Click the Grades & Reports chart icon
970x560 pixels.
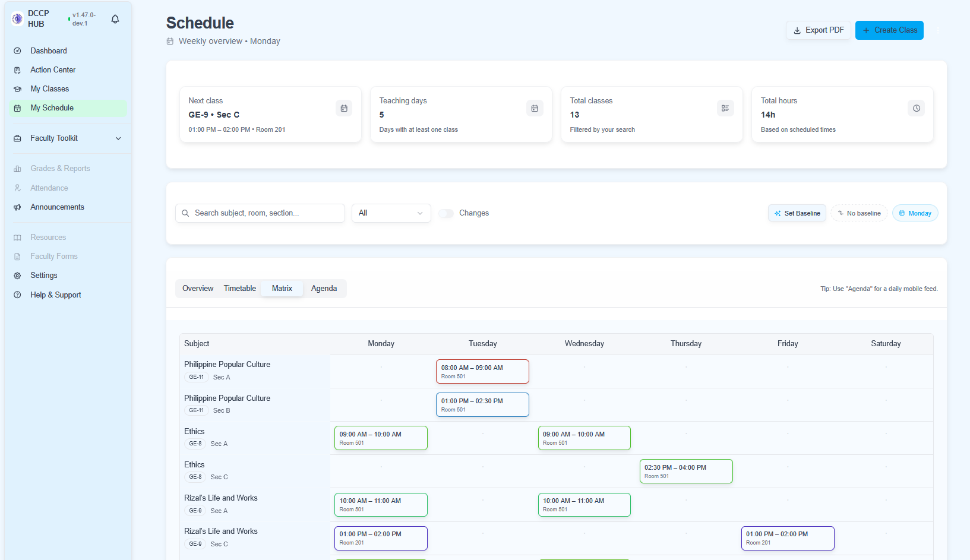(x=17, y=169)
